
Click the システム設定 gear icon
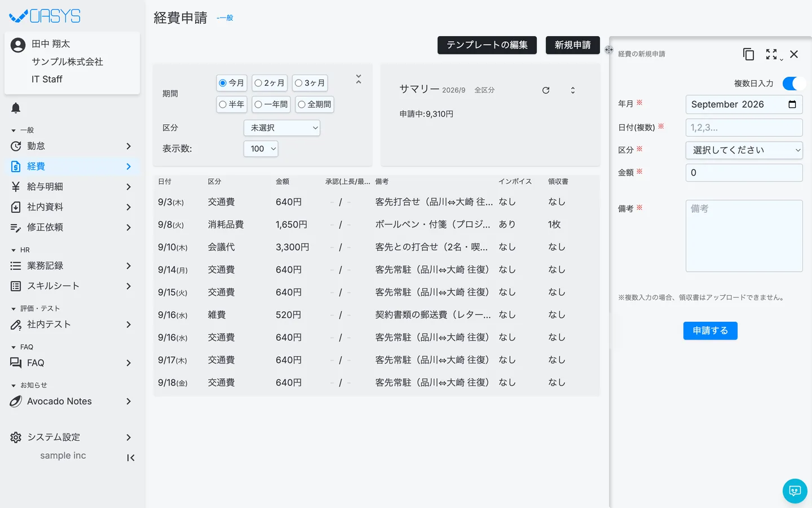tap(16, 437)
